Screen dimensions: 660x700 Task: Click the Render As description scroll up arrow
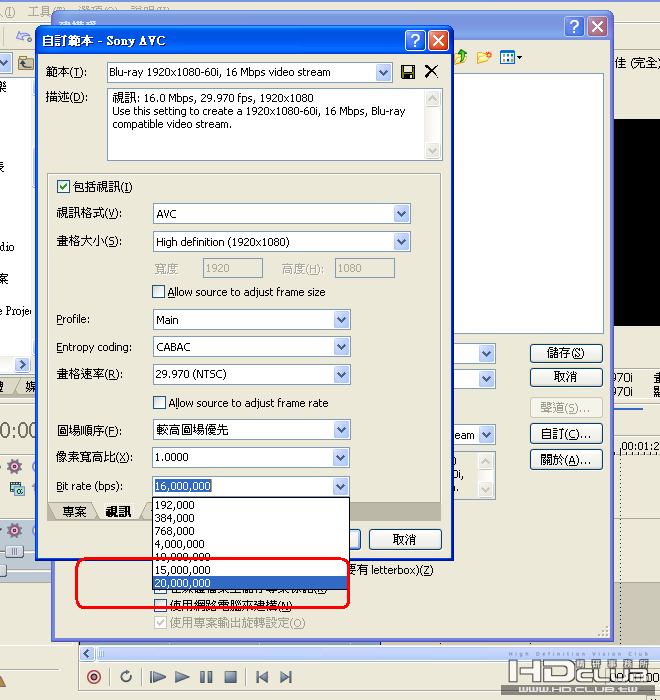tap(485, 461)
